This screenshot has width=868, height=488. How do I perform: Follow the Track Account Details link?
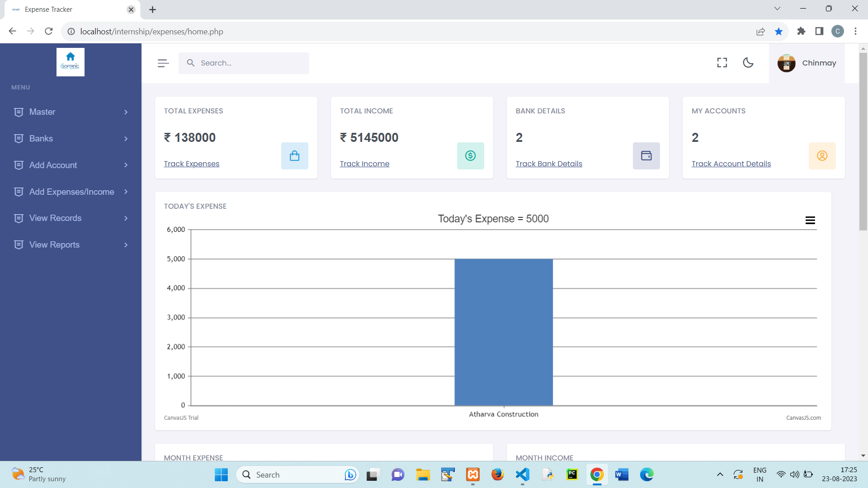coord(731,164)
